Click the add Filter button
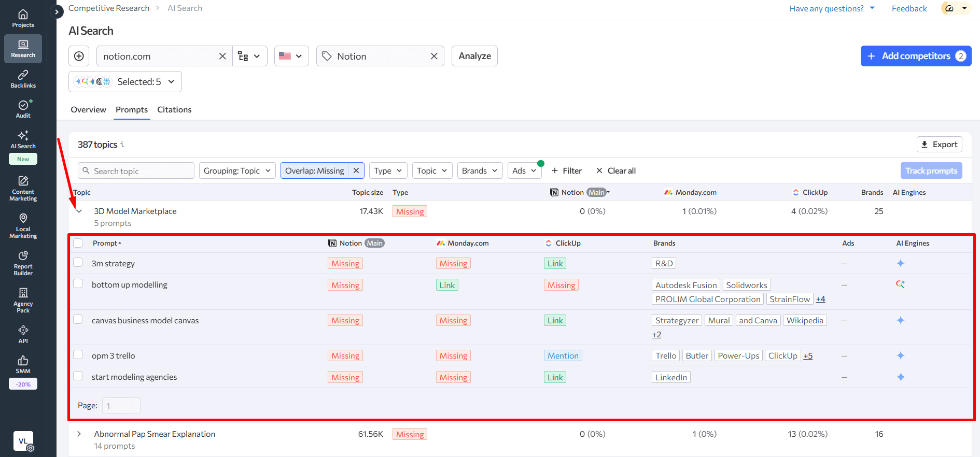The image size is (980, 457). click(566, 170)
